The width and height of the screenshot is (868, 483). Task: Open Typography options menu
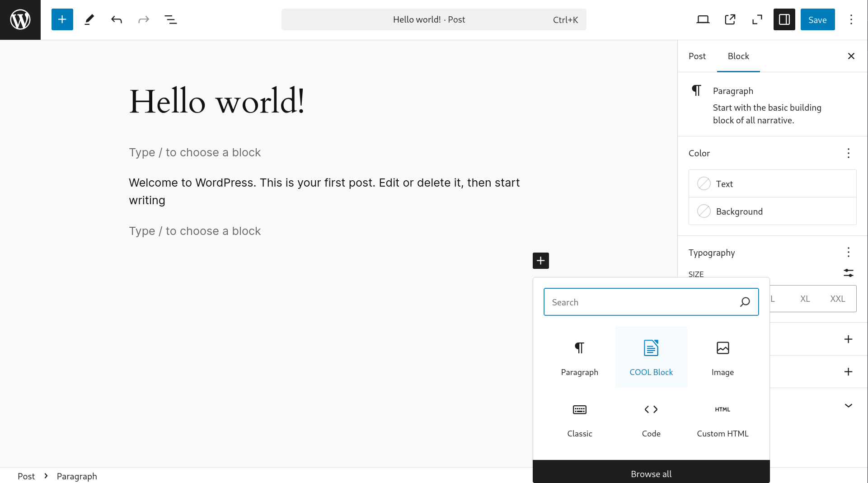849,252
